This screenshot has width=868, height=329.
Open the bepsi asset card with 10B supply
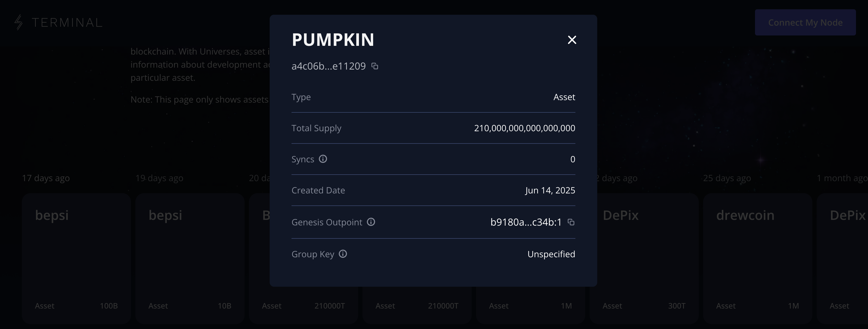pos(190,258)
